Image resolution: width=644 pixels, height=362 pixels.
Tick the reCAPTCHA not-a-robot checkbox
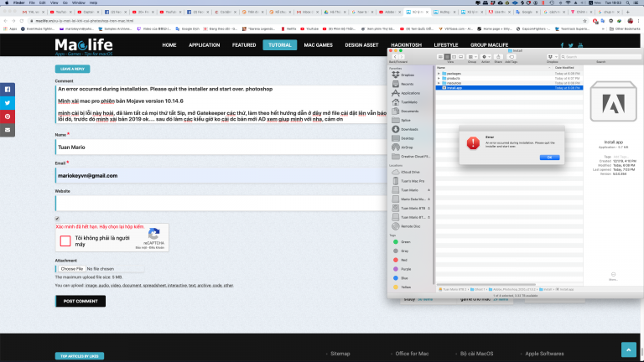point(65,241)
